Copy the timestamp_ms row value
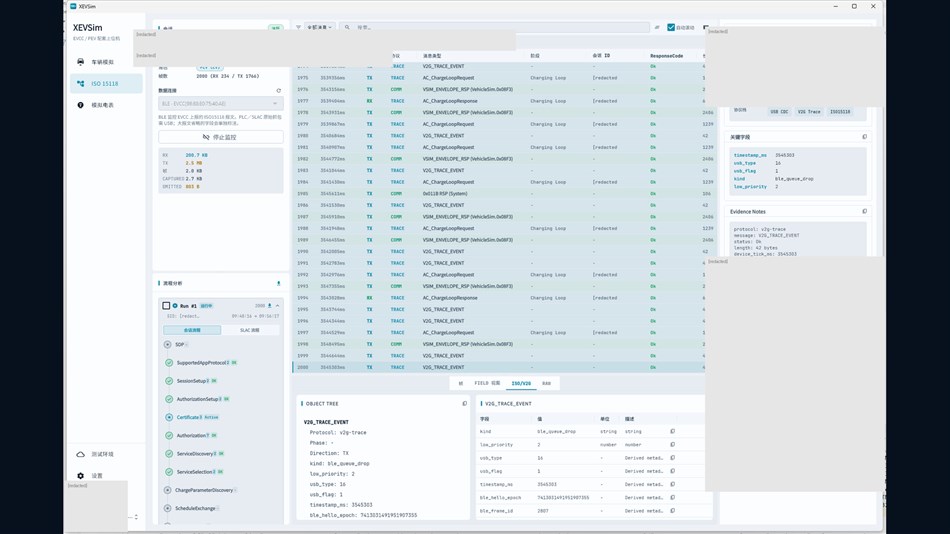The image size is (950, 534). (673, 484)
